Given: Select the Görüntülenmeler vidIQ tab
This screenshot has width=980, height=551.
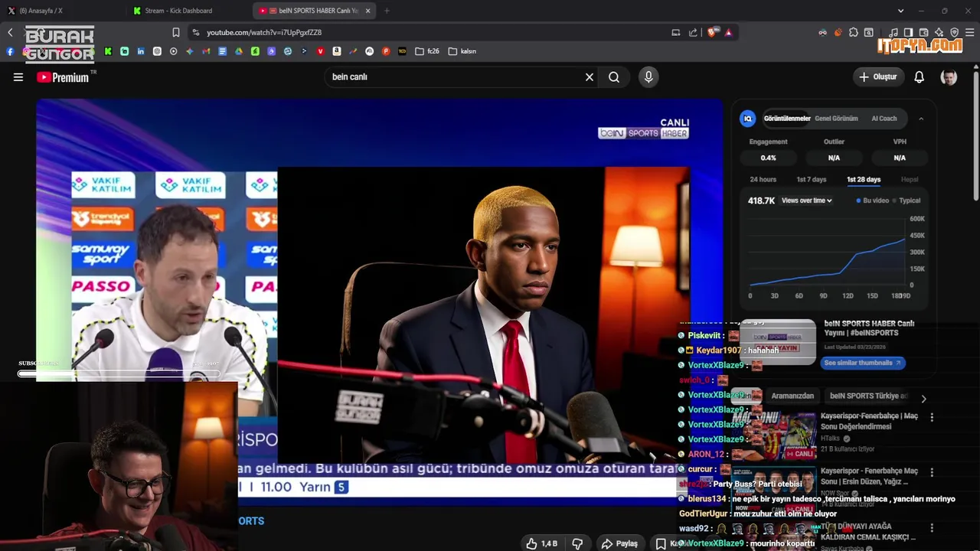Looking at the screenshot, I should coord(786,119).
